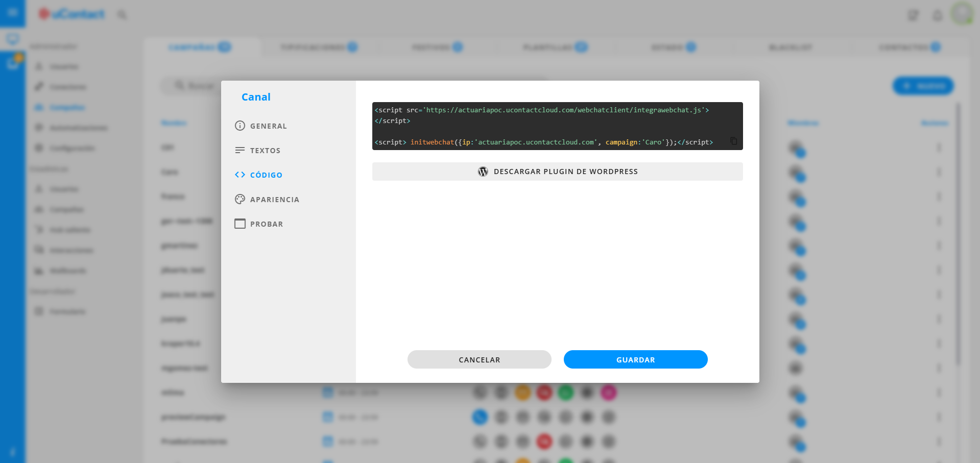Switch to the Tipificaciones tab
The image size is (980, 463).
pos(319,47)
